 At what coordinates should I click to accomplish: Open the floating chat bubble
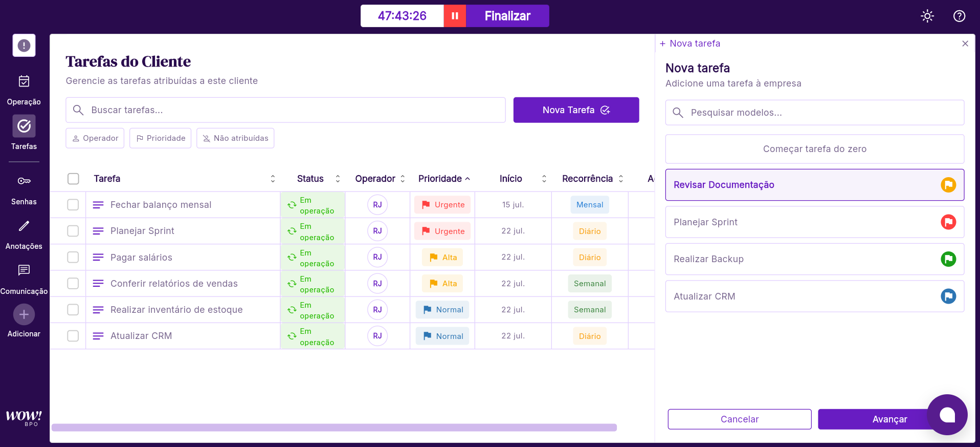pyautogui.click(x=947, y=414)
